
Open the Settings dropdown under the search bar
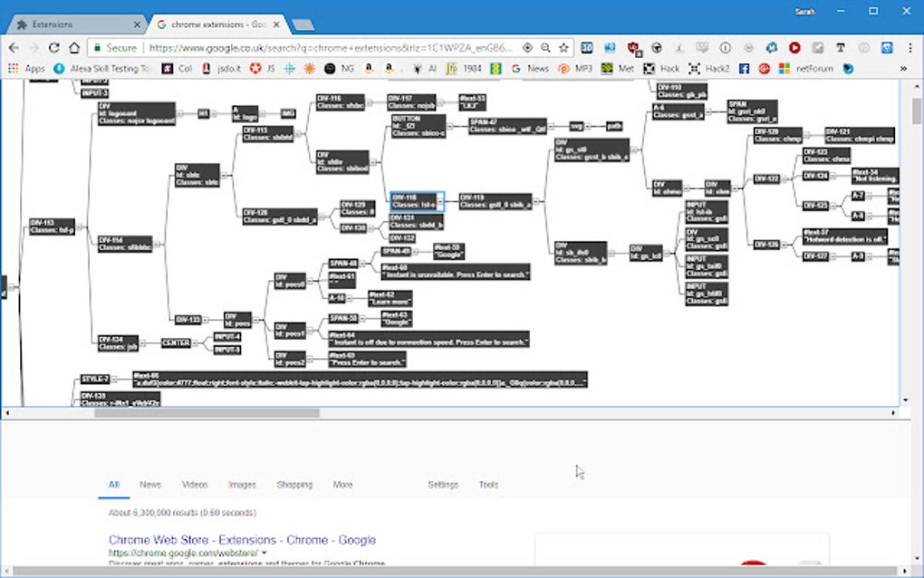point(443,485)
